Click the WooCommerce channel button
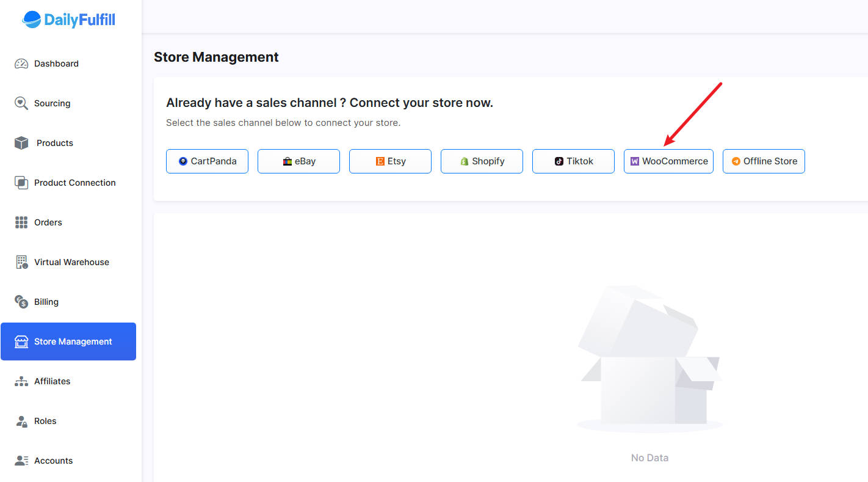The image size is (868, 482). tap(668, 161)
